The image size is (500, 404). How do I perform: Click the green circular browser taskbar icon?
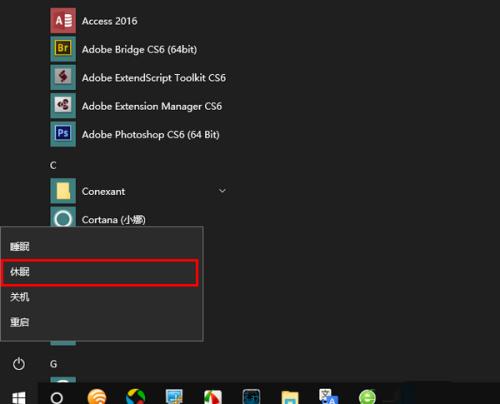pyautogui.click(x=367, y=397)
